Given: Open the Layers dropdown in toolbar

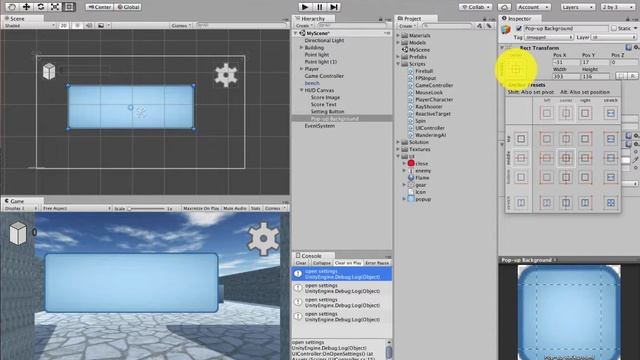Looking at the screenshot, I should (x=578, y=7).
